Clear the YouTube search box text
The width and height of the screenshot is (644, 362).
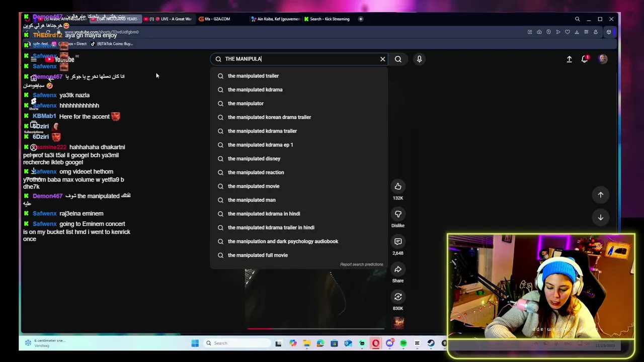click(382, 59)
